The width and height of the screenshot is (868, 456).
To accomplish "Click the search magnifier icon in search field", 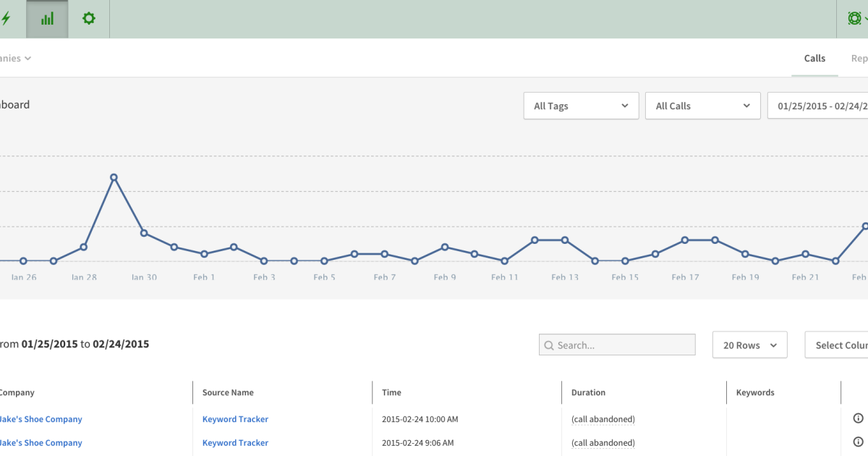I will point(550,345).
